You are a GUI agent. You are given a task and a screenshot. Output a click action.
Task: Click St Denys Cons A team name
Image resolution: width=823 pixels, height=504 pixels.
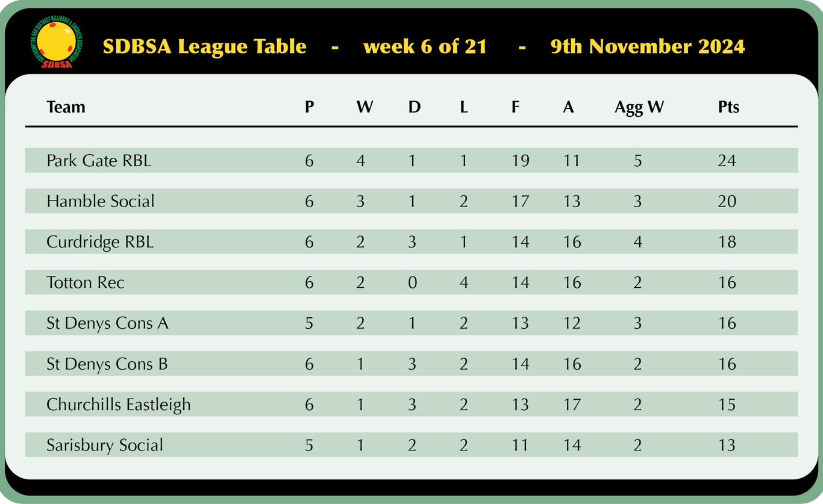click(107, 323)
